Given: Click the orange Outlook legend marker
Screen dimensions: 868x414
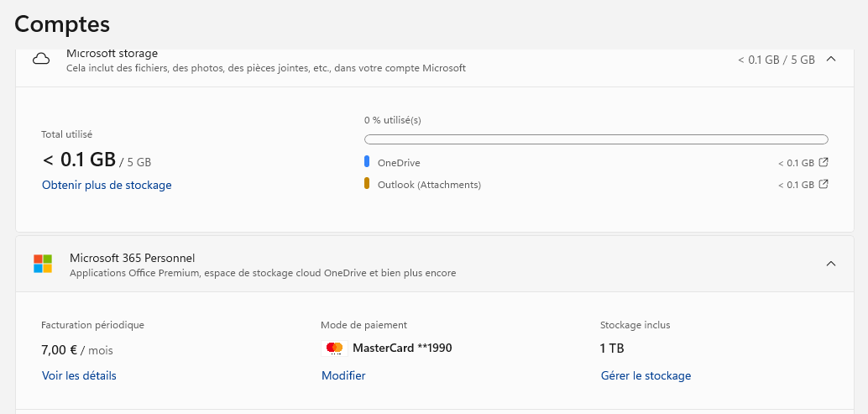Looking at the screenshot, I should [x=367, y=183].
